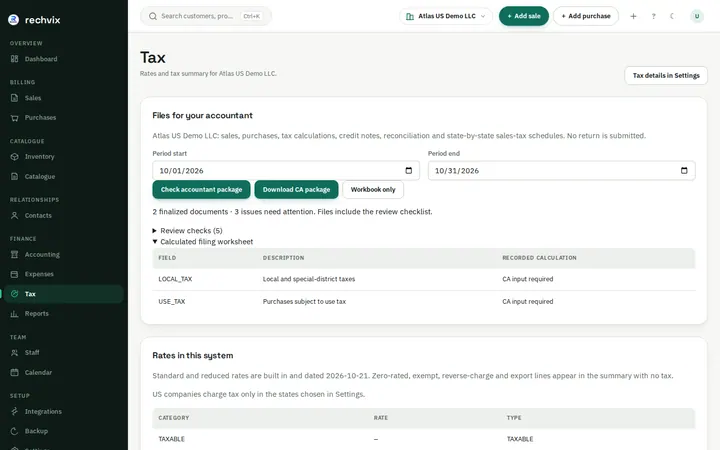Click the USE_TAX field cell
Viewport: 720px width, 450px height.
pyautogui.click(x=172, y=302)
